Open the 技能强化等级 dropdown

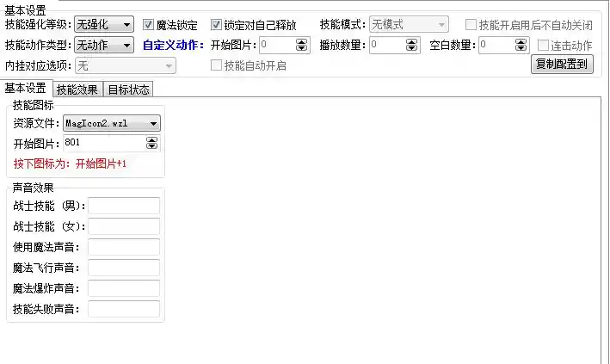point(104,25)
